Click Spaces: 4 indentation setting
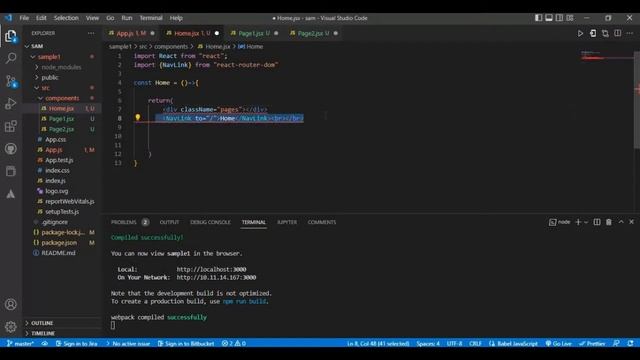 coord(428,343)
